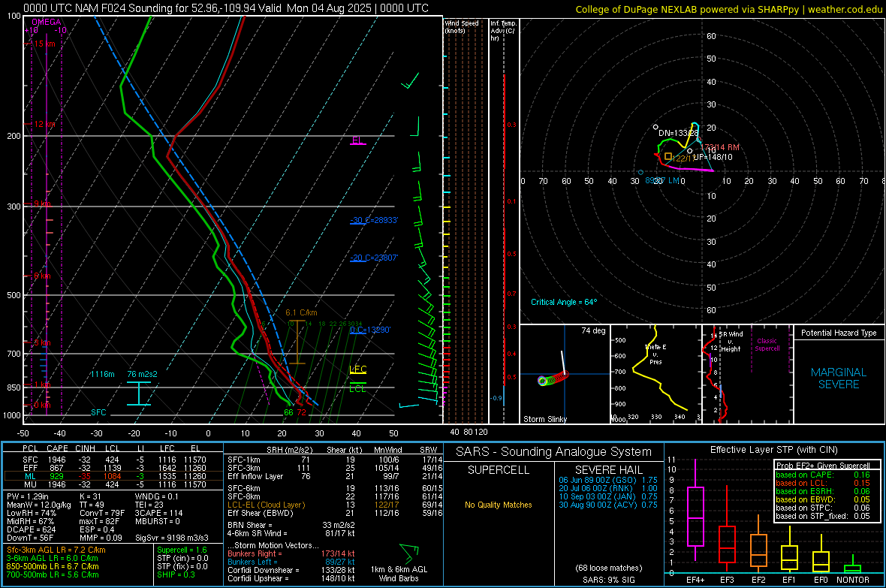Click the Theta-E v. Pres label
The image size is (886, 588).
click(x=655, y=354)
